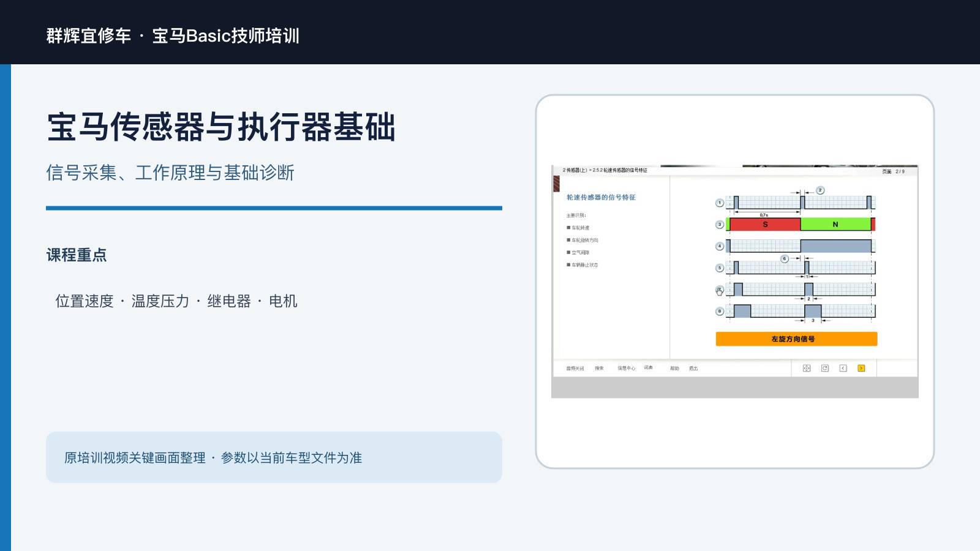Open 信息中心 in the bottom menu
This screenshot has width=980, height=551.
point(626,369)
